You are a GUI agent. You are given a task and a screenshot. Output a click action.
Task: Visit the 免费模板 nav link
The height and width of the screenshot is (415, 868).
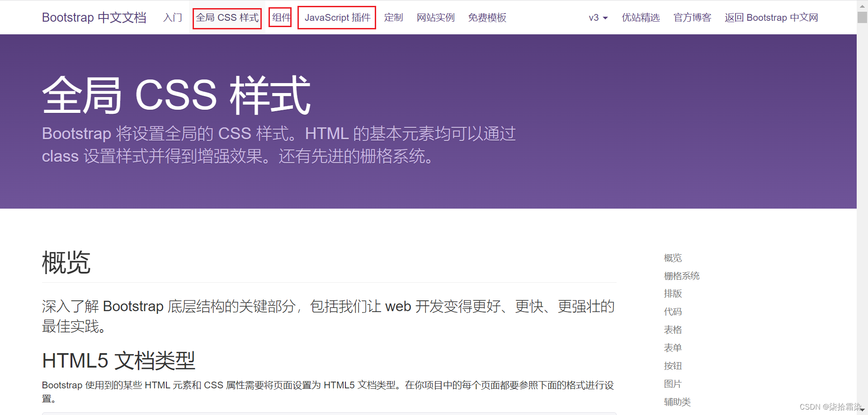pos(487,18)
